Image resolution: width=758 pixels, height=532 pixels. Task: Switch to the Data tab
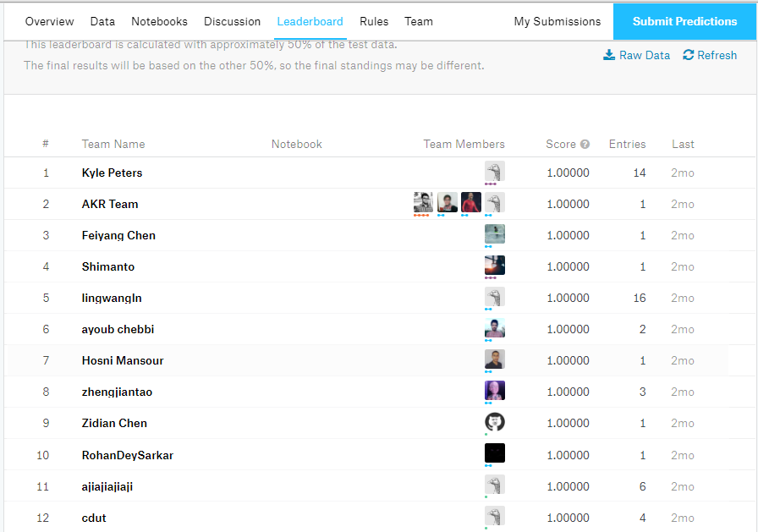pyautogui.click(x=102, y=22)
